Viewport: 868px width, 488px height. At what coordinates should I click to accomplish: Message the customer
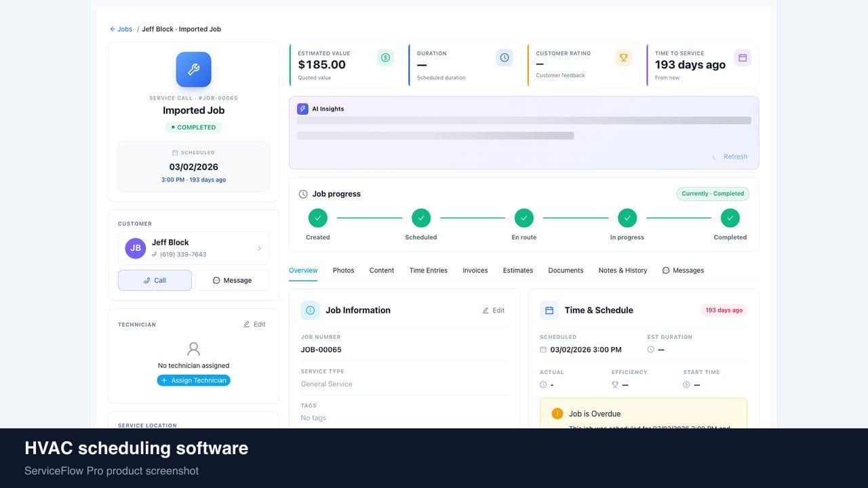coord(232,281)
